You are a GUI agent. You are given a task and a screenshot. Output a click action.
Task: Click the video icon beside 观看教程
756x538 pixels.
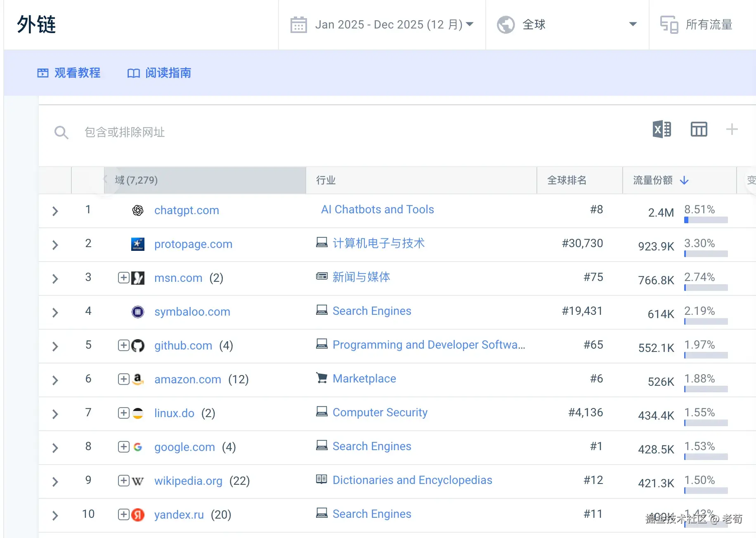[43, 73]
